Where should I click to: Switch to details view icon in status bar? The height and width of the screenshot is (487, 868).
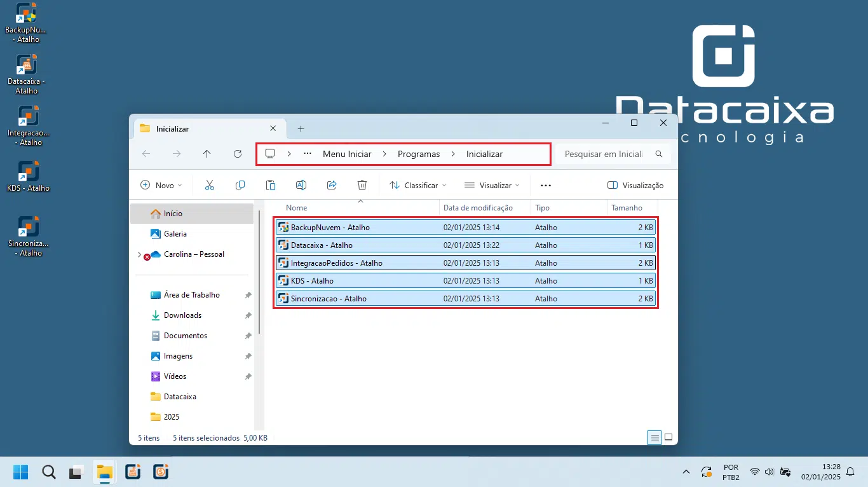pos(654,437)
